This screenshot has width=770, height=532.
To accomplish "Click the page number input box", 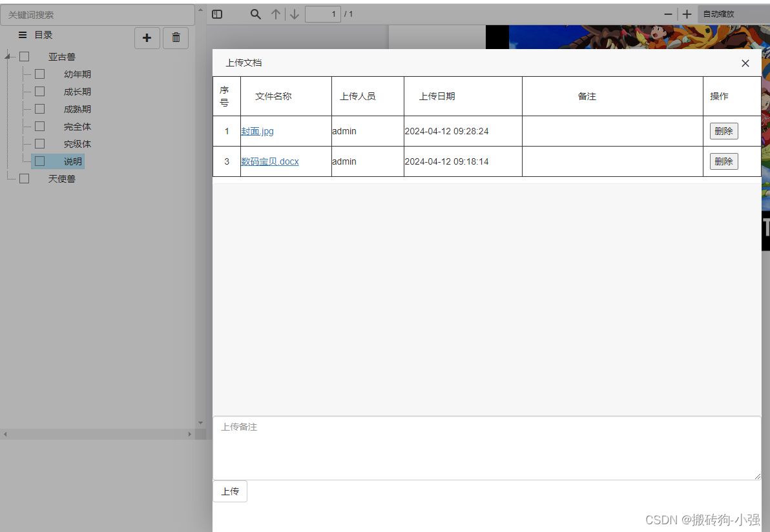I will (322, 14).
